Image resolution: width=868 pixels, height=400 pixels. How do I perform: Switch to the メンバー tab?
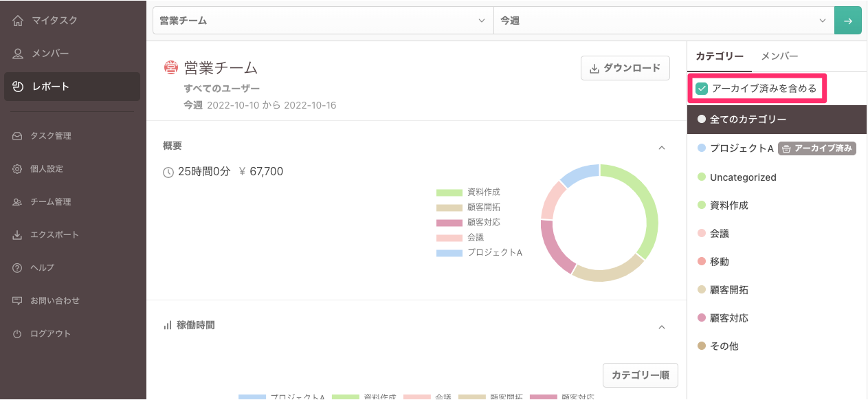779,56
